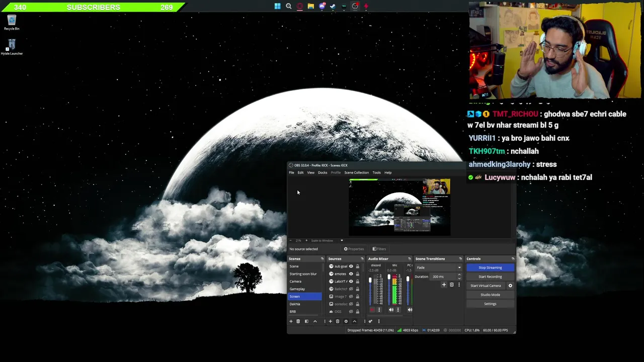Open Discord from the taskbar
Image resolution: width=644 pixels, height=362 pixels.
click(322, 6)
